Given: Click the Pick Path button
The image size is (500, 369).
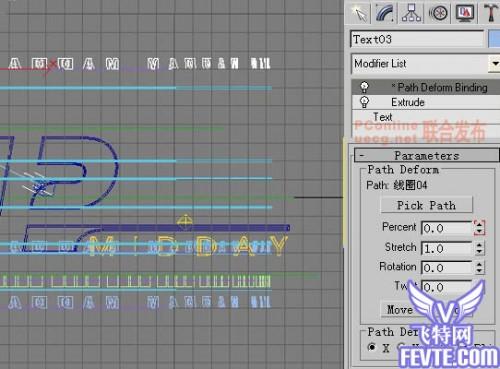Looking at the screenshot, I should pos(426,205).
